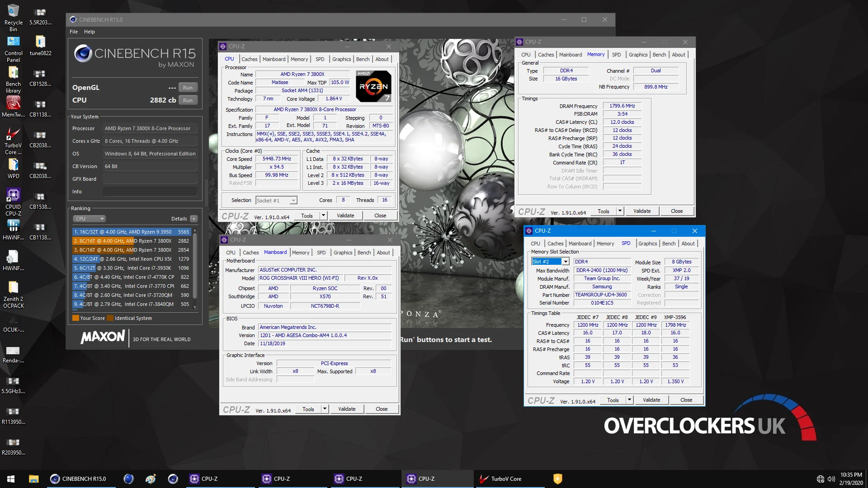
Task: Open the tune0822 file on desktop
Action: (x=40, y=45)
